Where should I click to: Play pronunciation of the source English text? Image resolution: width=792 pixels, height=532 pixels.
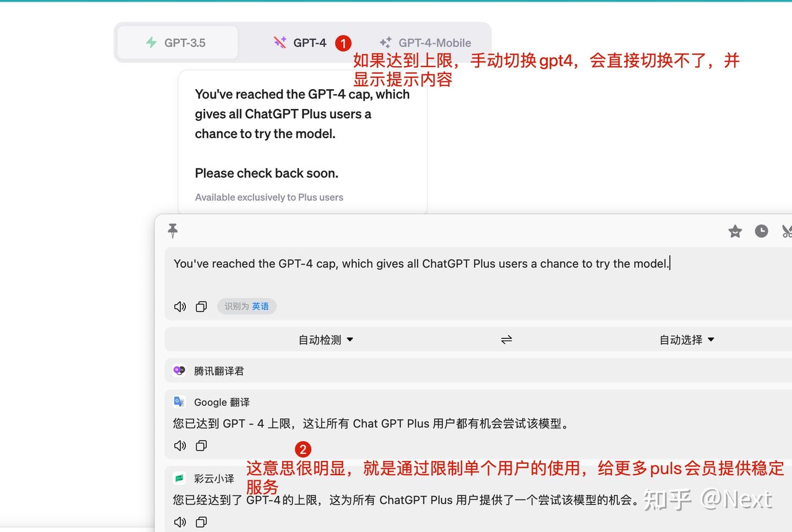(180, 306)
